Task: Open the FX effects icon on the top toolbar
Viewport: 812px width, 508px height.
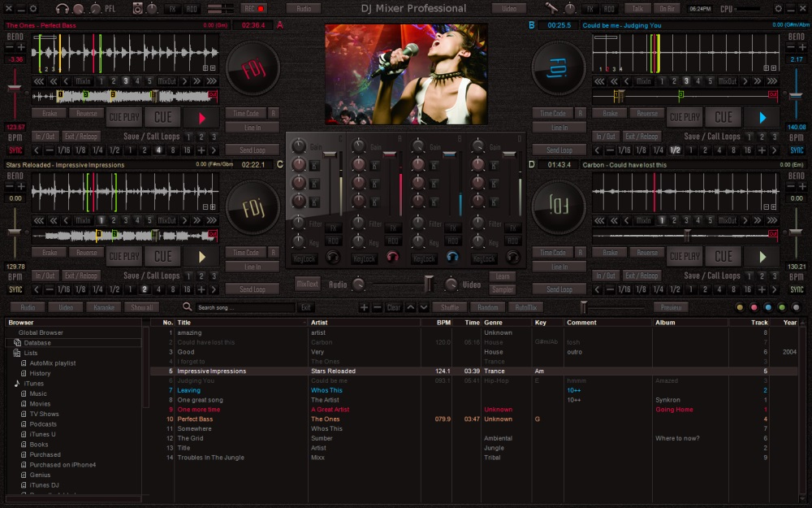Action: pos(172,8)
